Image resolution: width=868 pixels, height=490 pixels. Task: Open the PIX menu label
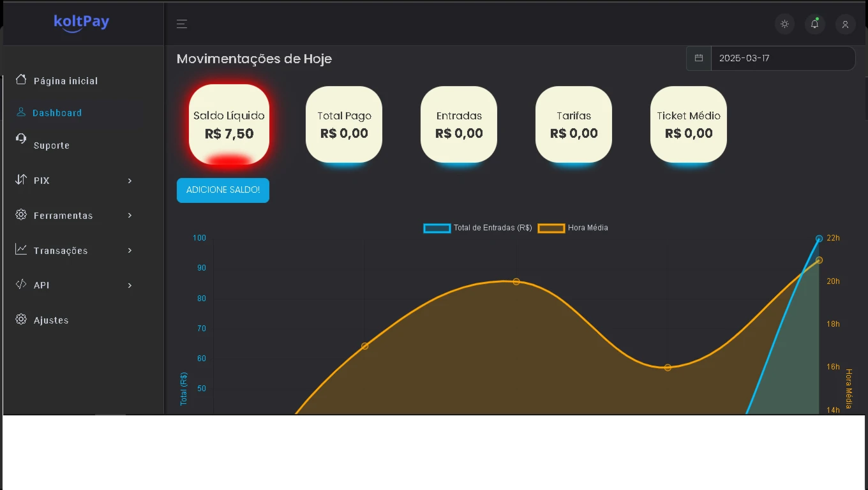(x=41, y=181)
